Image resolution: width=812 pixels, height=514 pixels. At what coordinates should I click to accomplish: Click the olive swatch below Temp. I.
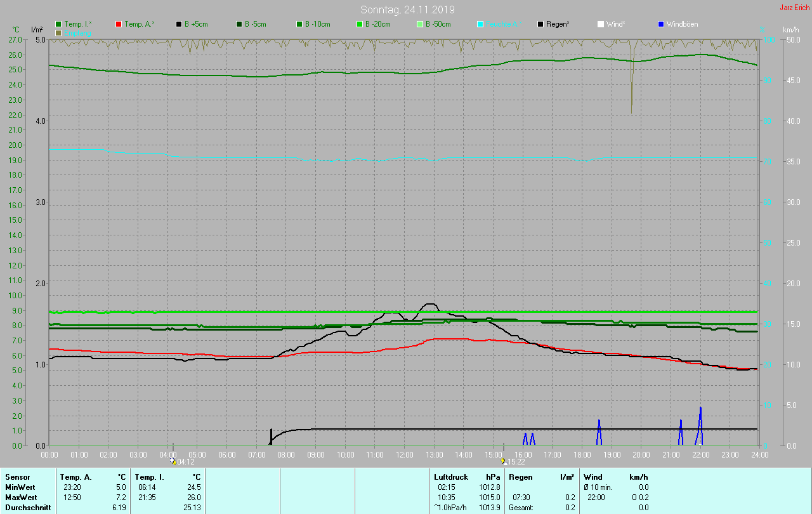coord(58,32)
